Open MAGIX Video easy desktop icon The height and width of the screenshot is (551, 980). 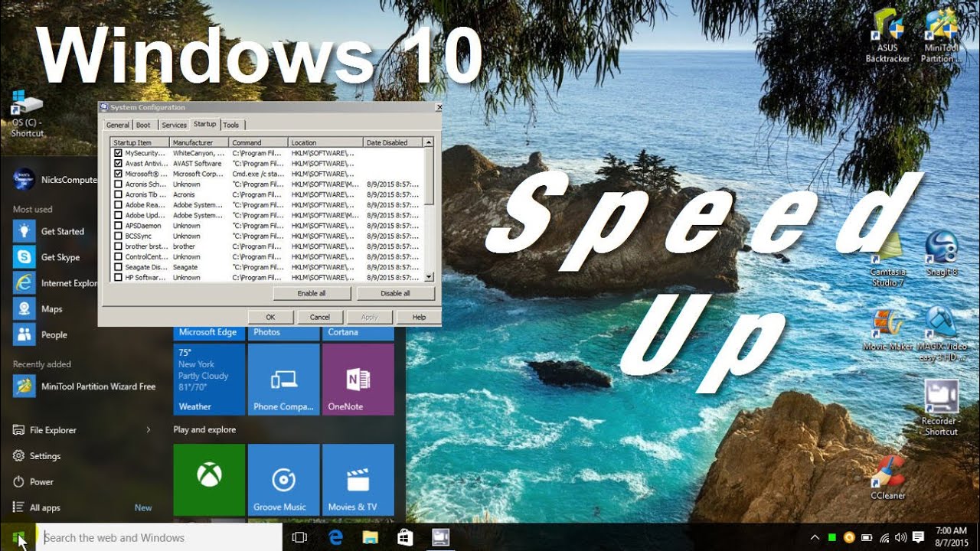point(941,335)
